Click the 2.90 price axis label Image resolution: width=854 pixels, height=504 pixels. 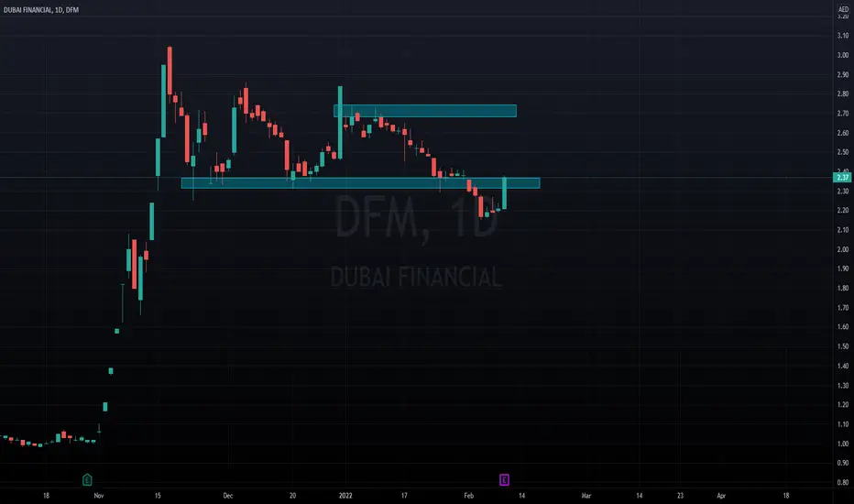[x=843, y=74]
